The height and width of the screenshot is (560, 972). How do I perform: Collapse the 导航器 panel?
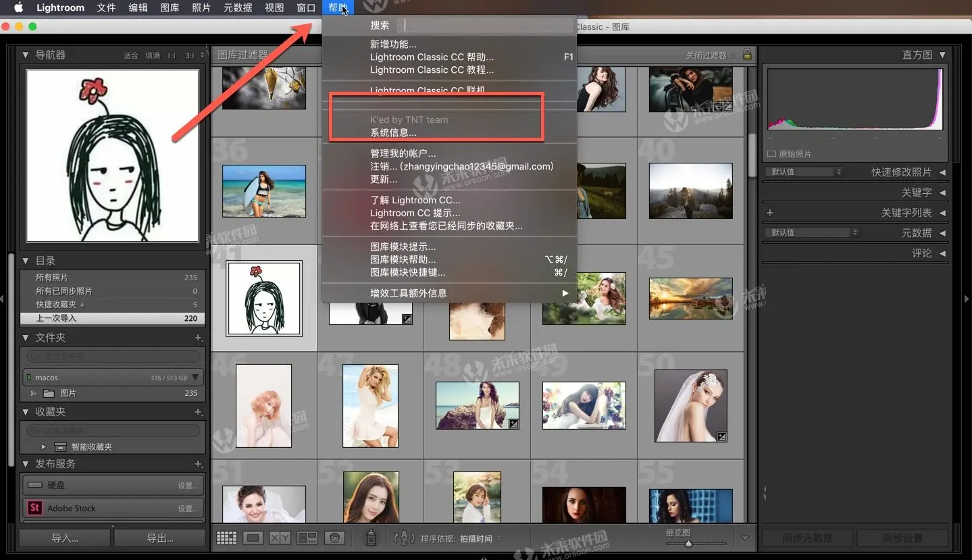click(26, 55)
